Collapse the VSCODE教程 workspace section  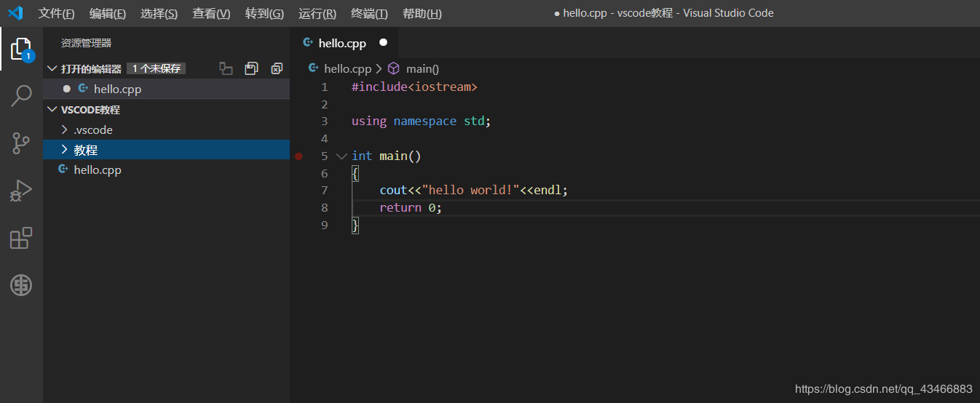pyautogui.click(x=52, y=110)
